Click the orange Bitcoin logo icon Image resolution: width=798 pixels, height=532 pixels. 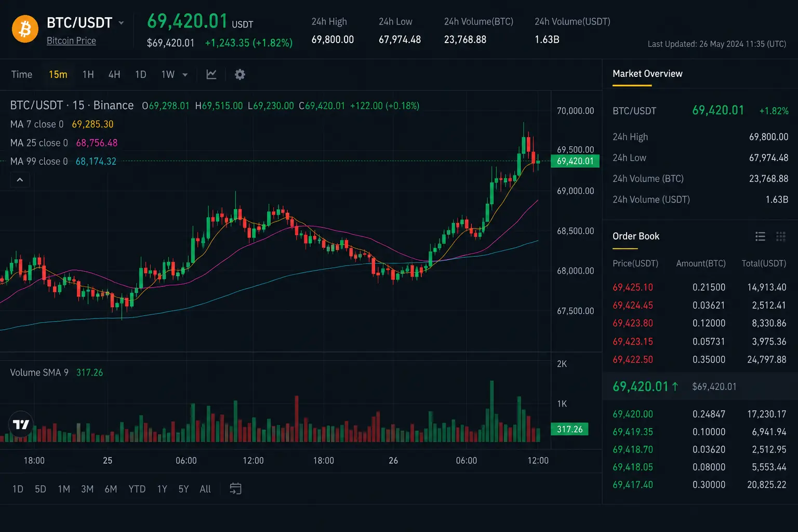pos(25,29)
